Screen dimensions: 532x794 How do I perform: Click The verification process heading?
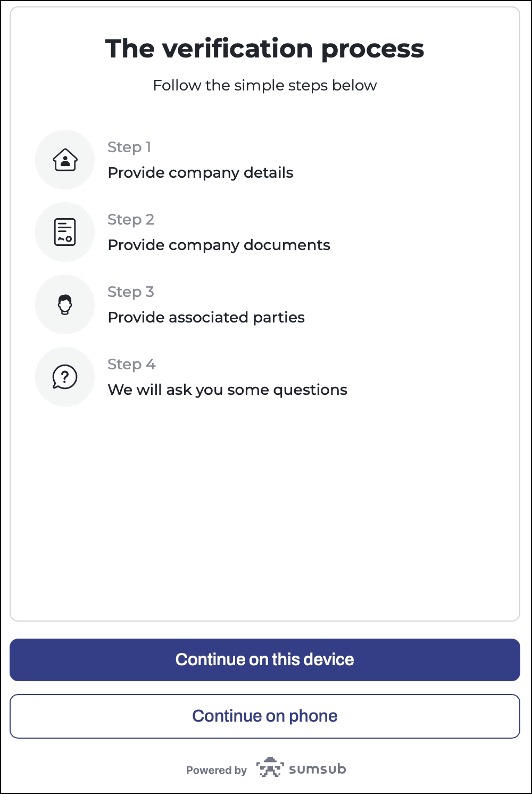tap(265, 49)
